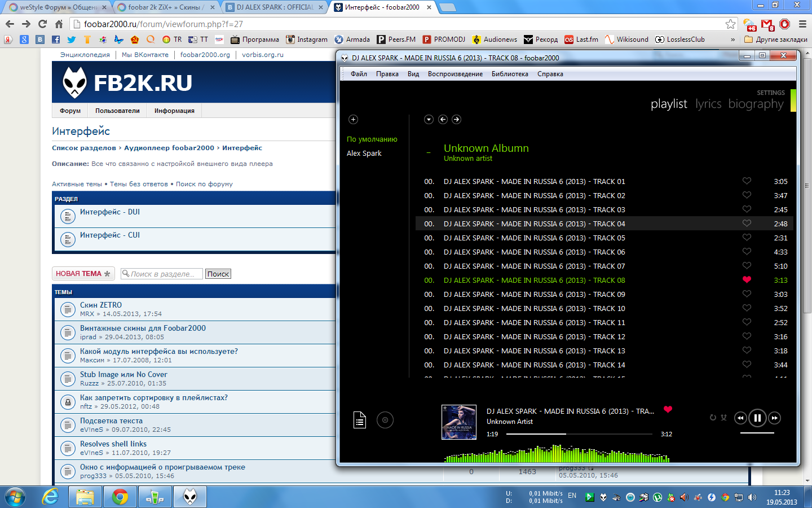Open the round dropdown arrow above playlist
The width and height of the screenshot is (812, 508).
click(429, 119)
